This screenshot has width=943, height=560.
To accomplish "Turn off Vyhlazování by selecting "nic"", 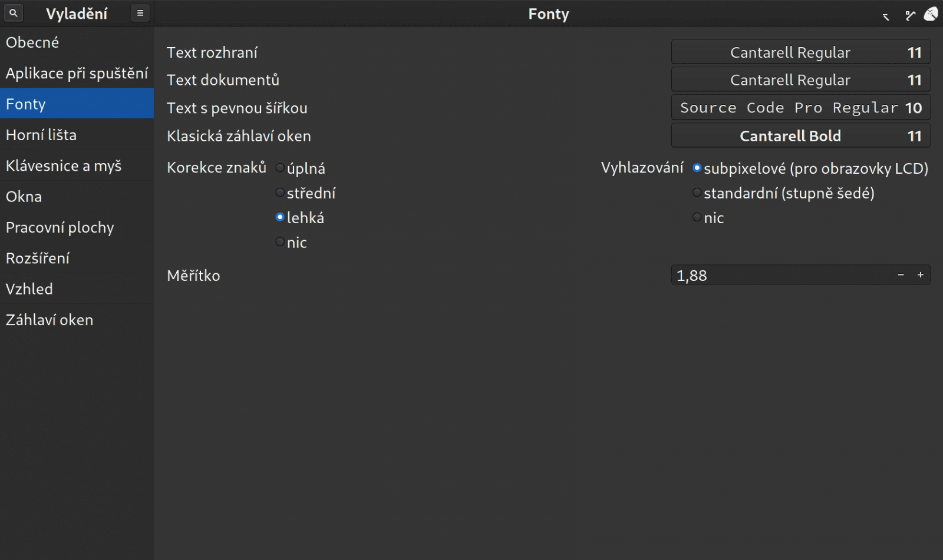I will pyautogui.click(x=697, y=218).
